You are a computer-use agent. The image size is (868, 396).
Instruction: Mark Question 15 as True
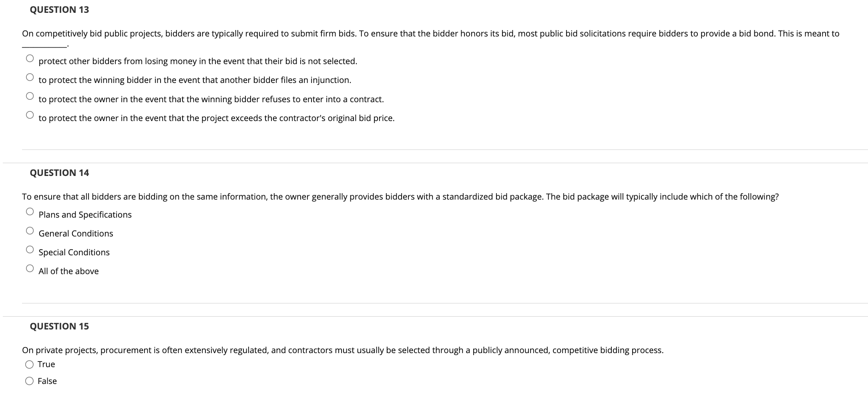(x=29, y=364)
